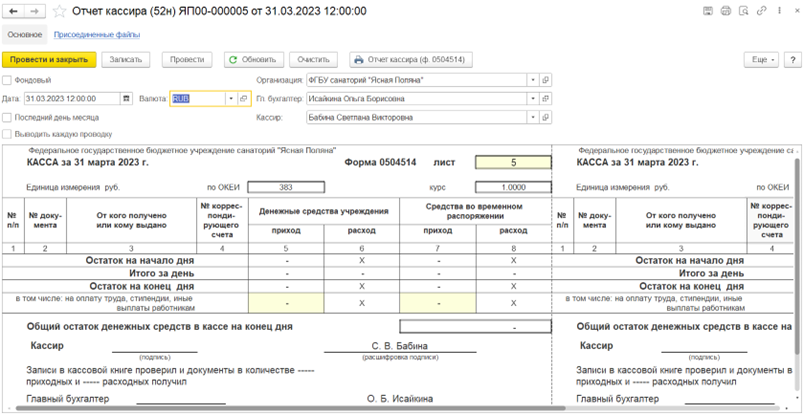803x414 pixels.
Task: Open the three-dot vertical menu
Action: pos(779,11)
